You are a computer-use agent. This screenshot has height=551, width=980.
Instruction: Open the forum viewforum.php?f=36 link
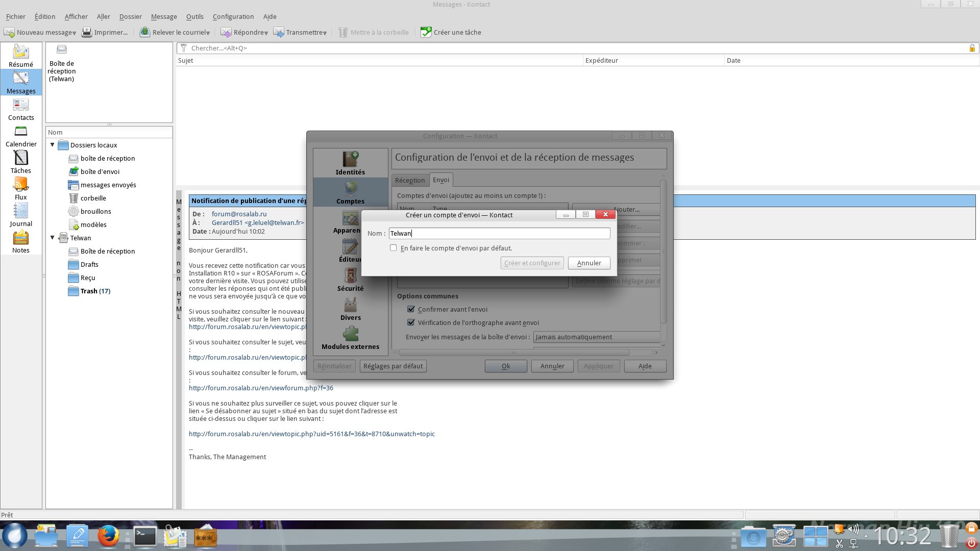click(x=261, y=388)
